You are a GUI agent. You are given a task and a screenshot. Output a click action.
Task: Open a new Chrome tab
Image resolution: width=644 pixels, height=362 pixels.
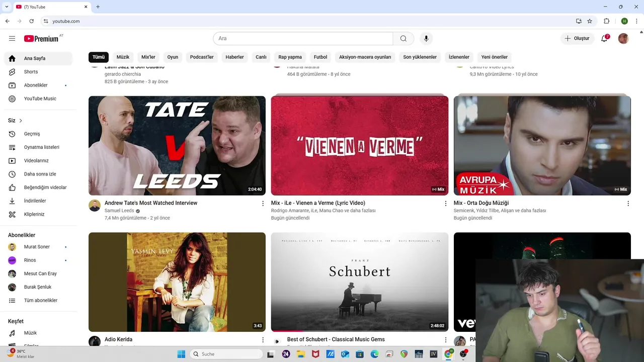pos(98,7)
